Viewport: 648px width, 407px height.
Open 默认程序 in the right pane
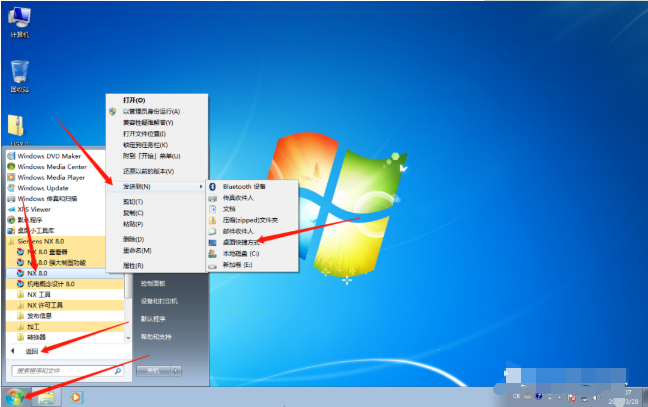(153, 319)
